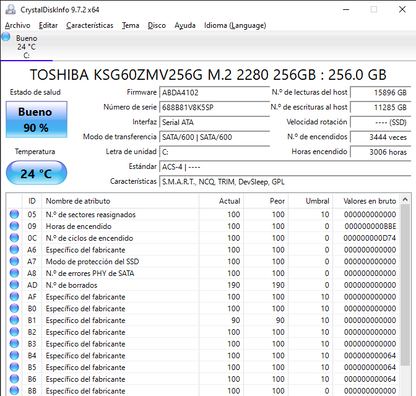The width and height of the screenshot is (416, 396).
Task: Click raw value 000000000BBE
Action: 370,226
